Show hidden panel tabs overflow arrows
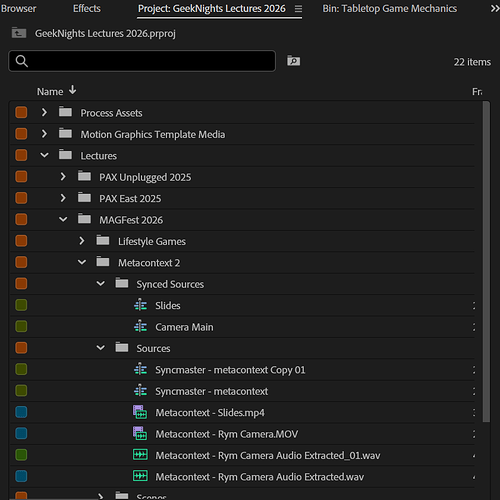The height and width of the screenshot is (500, 500). pyautogui.click(x=495, y=9)
